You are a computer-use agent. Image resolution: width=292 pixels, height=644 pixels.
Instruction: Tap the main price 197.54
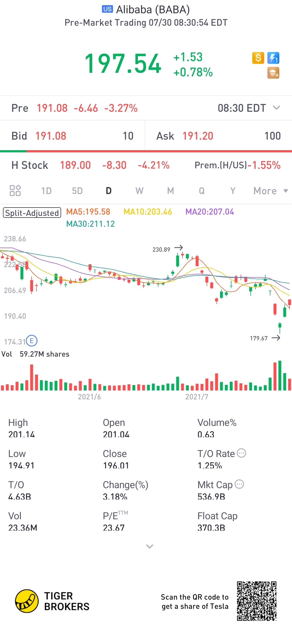[x=123, y=64]
